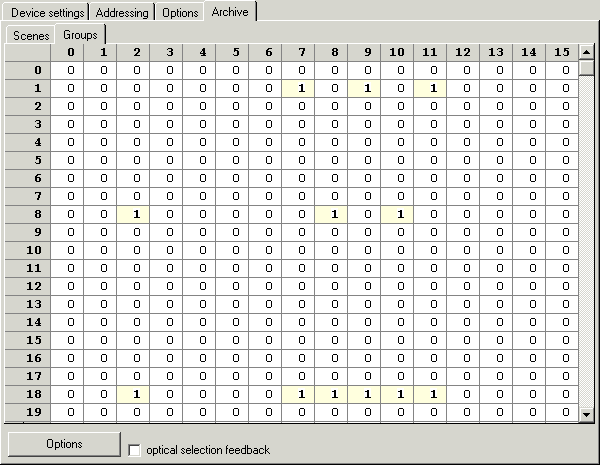Select row header 19
The height and width of the screenshot is (465, 600).
pos(28,412)
